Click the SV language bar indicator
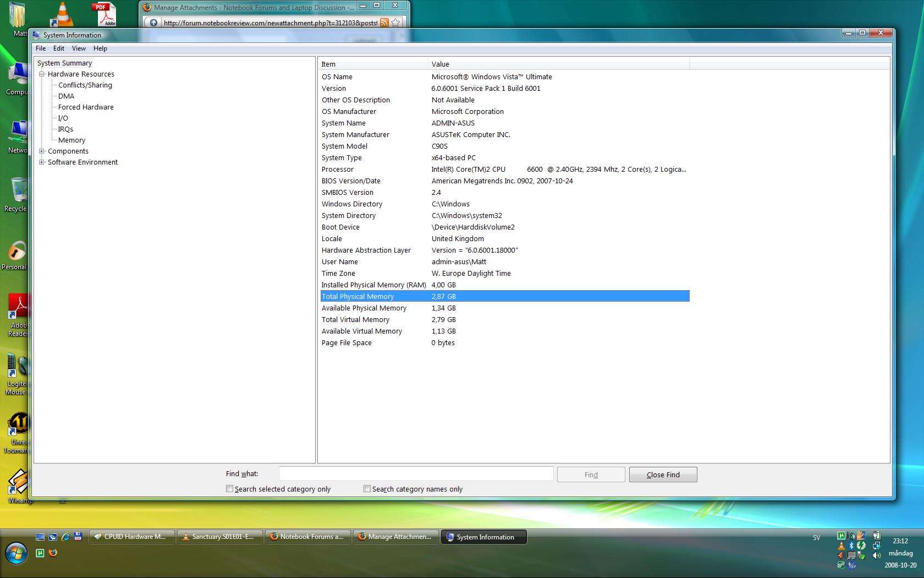Viewport: 924px width, 578px height. (816, 537)
